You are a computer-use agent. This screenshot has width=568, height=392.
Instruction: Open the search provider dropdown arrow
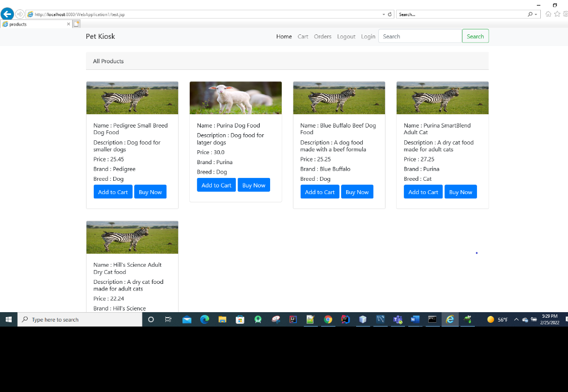pos(536,14)
